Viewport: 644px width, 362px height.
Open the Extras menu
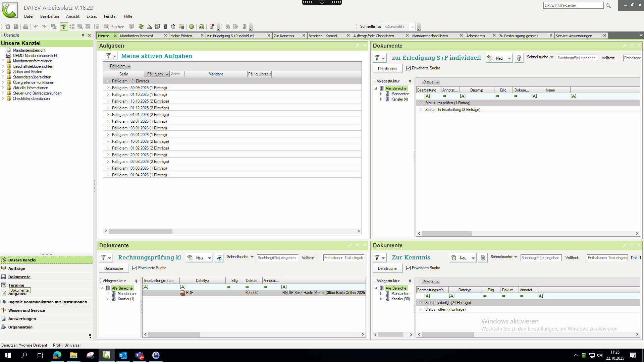coord(92,16)
